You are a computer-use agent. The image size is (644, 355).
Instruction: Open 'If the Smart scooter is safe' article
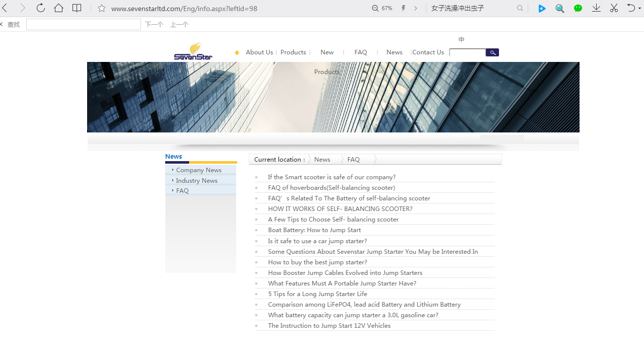332,177
